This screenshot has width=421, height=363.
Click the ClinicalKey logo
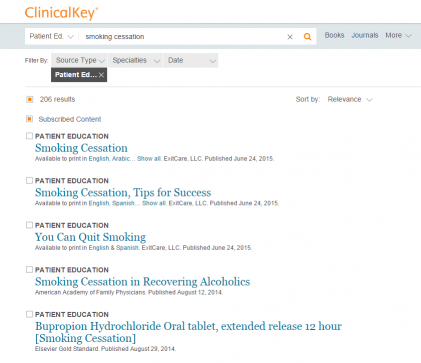61,13
